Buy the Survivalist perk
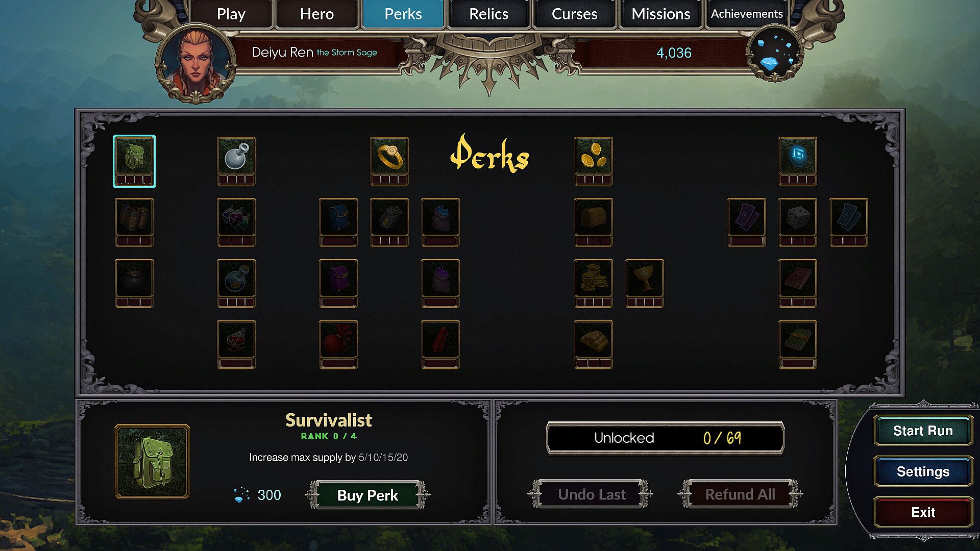The height and width of the screenshot is (551, 980). [367, 495]
